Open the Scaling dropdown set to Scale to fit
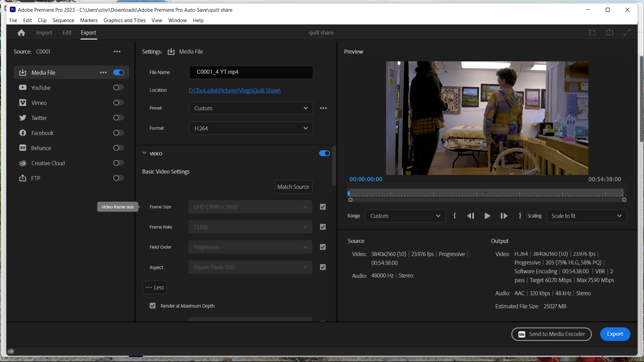644x362 pixels. [x=586, y=216]
